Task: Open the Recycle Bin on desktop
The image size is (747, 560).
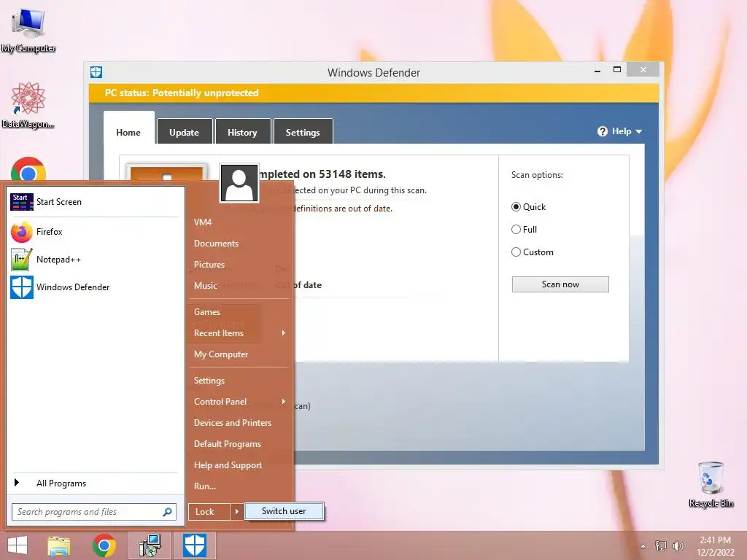Action: (711, 484)
